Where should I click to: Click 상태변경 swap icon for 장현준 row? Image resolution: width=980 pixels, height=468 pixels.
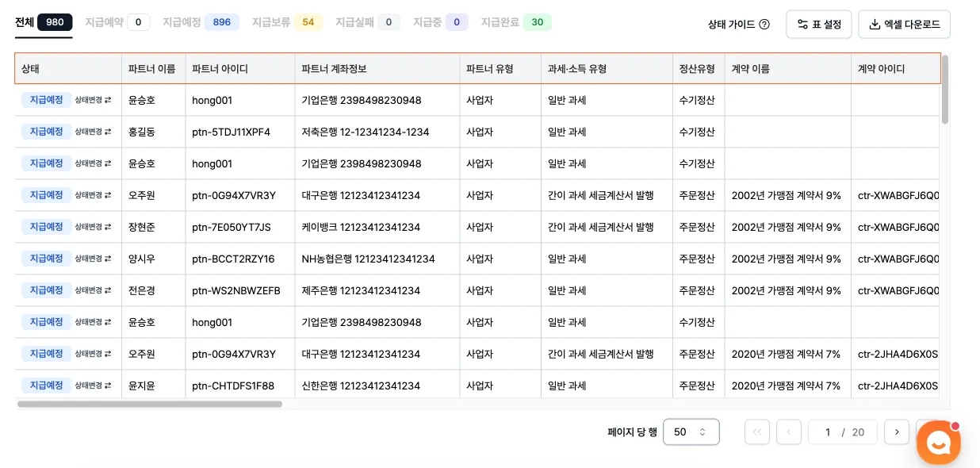[108, 227]
